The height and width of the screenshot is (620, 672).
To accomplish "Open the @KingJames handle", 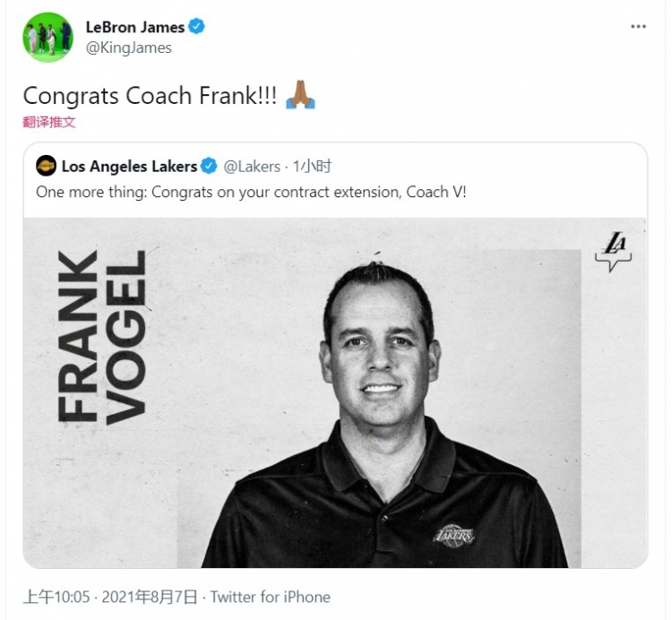I will point(128,47).
